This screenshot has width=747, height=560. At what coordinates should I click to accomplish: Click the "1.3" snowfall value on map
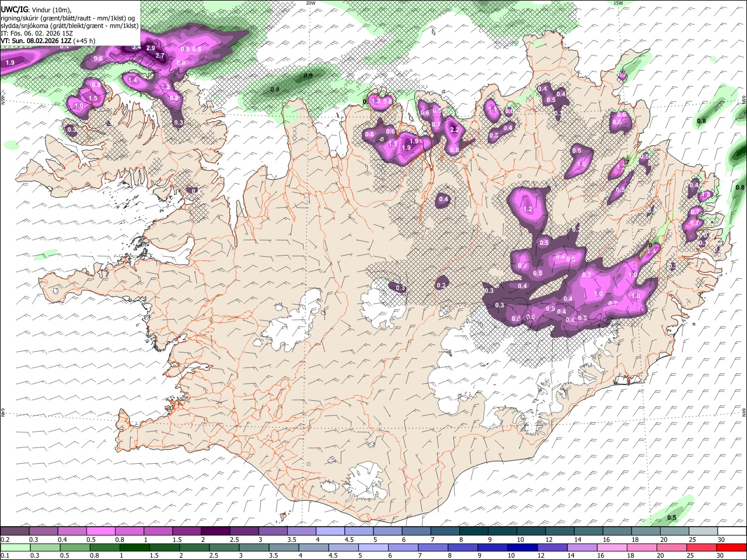(x=706, y=195)
